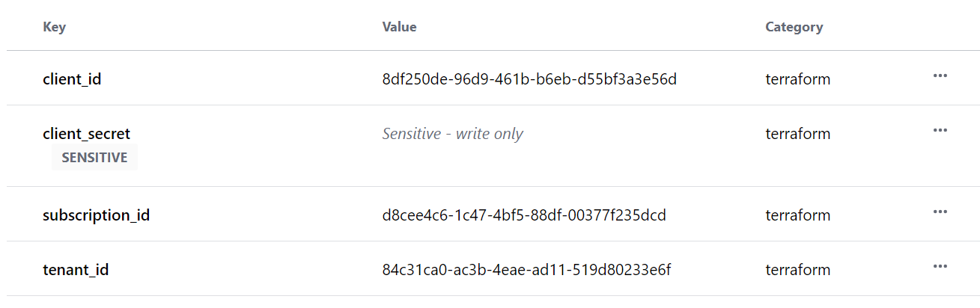Viewport: 980px width, 308px height.
Task: Click terraform category in tenant_id row
Action: click(x=797, y=270)
